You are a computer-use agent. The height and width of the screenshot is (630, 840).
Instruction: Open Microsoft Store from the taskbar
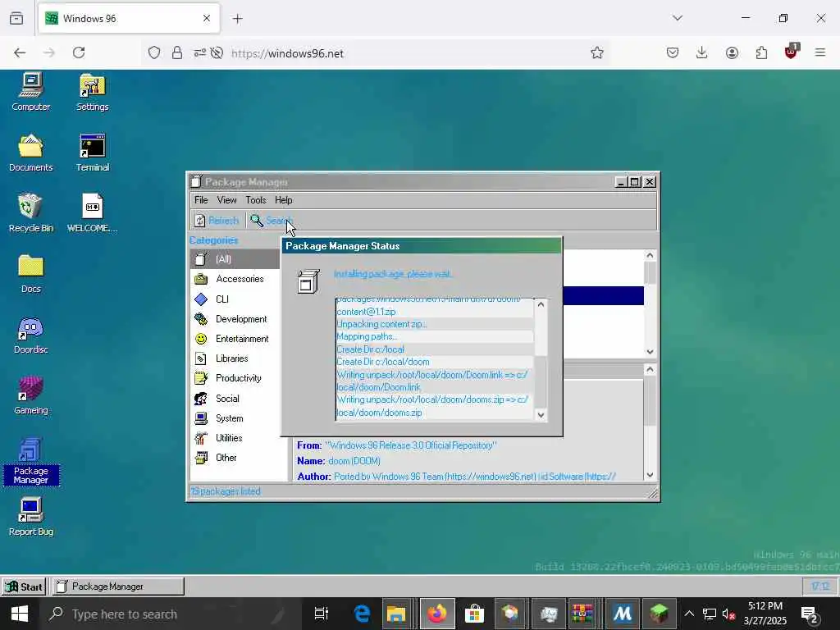click(x=474, y=614)
